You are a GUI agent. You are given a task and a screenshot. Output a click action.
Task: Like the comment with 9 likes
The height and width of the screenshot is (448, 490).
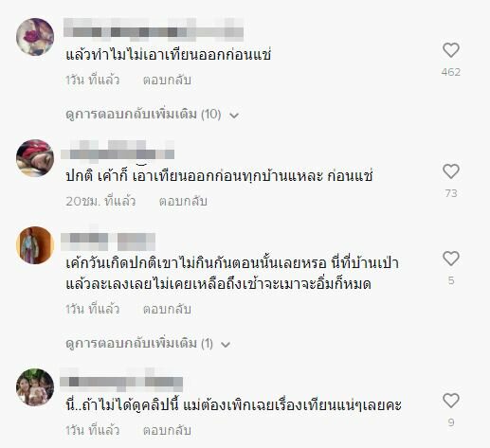(451, 401)
